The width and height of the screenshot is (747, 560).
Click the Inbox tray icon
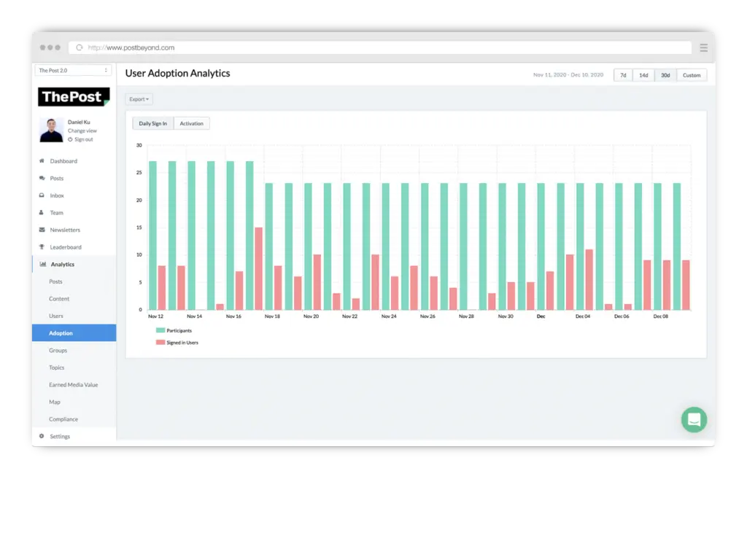[x=42, y=195]
